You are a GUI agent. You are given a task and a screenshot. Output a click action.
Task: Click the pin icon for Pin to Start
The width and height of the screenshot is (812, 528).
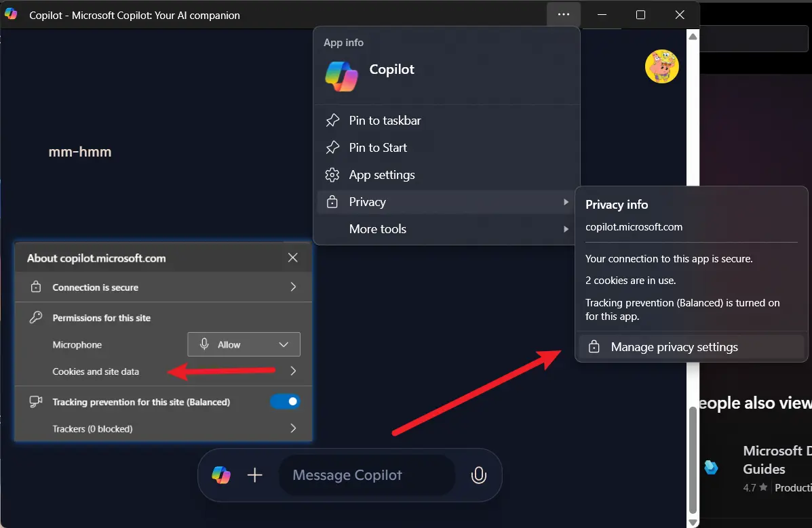[332, 148]
